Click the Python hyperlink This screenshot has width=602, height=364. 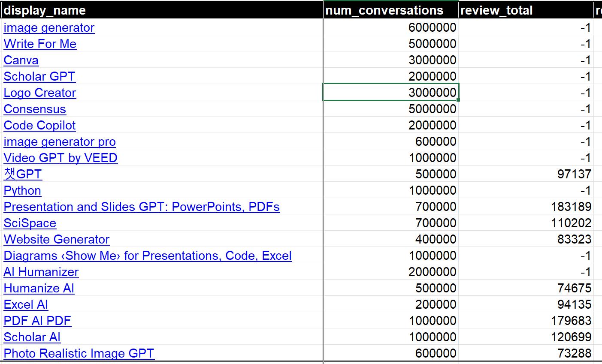(22, 191)
